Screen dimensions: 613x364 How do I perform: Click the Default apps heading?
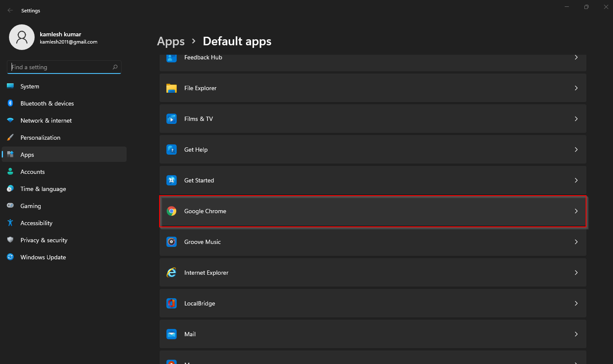pyautogui.click(x=237, y=41)
